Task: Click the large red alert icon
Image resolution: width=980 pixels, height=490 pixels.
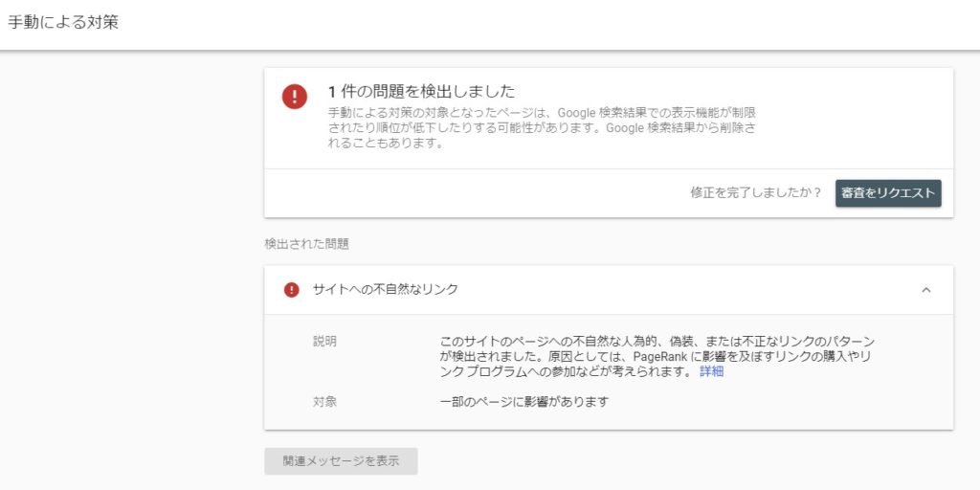Action: [295, 97]
